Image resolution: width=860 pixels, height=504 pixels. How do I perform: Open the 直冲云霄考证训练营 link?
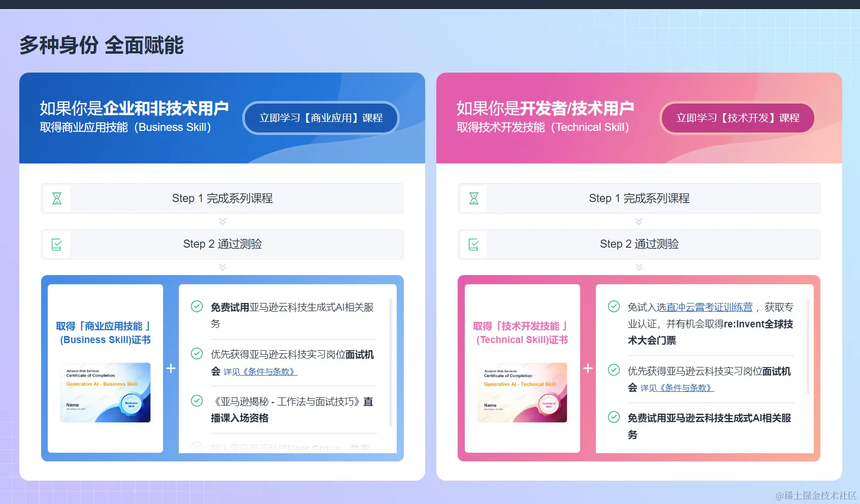702,307
